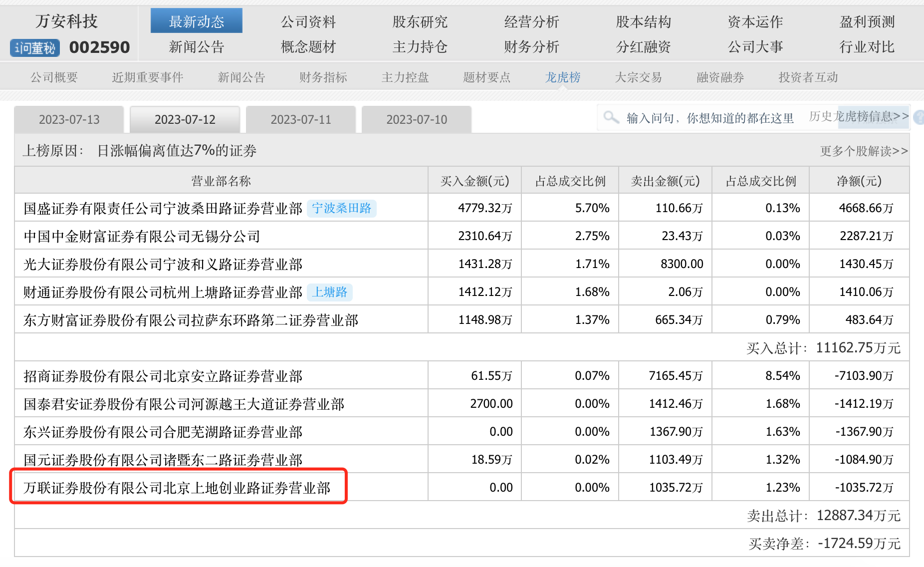The width and height of the screenshot is (924, 567).
Task: Select 盈利预测 in the top navigation
Action: (867, 21)
